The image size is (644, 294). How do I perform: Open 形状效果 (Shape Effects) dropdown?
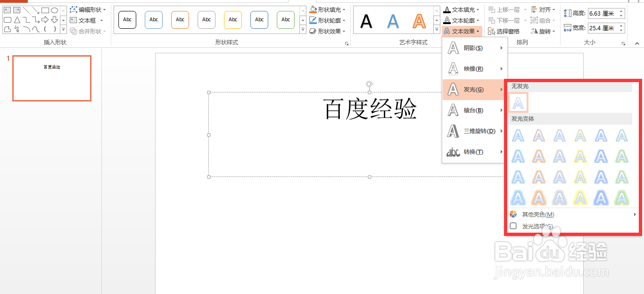(328, 31)
